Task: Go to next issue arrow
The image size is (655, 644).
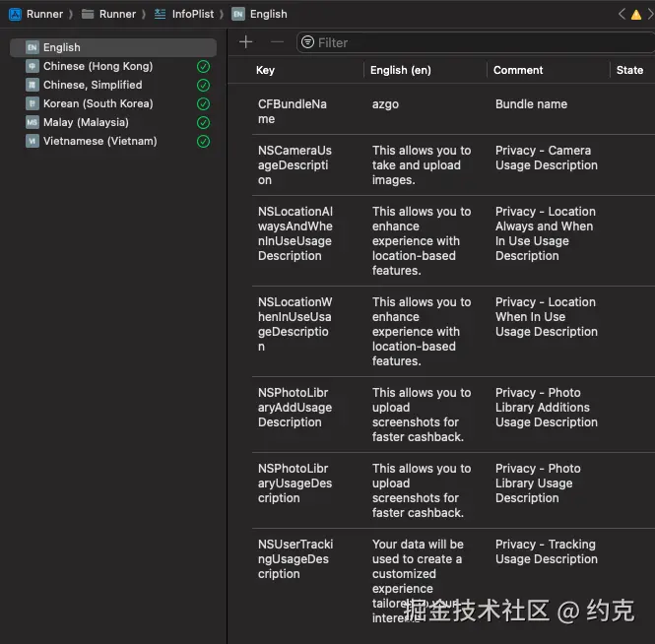Action: pos(650,14)
